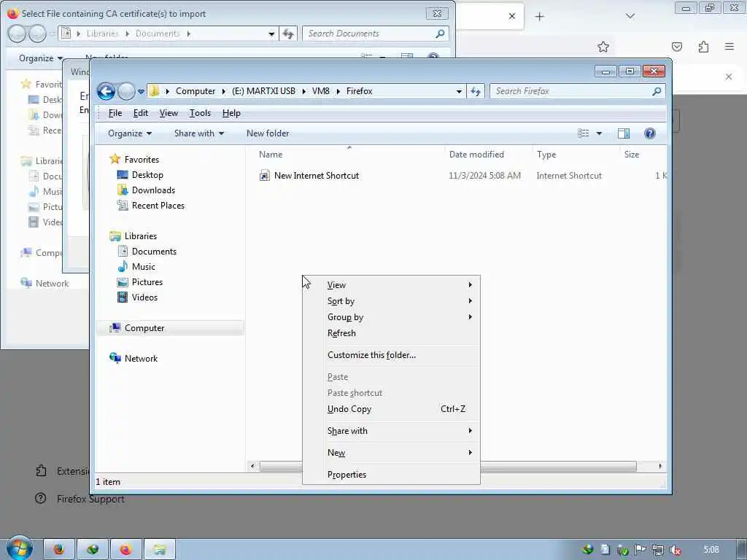Sort by the Type column header
Viewport: 747px width, 560px height.
click(x=546, y=155)
